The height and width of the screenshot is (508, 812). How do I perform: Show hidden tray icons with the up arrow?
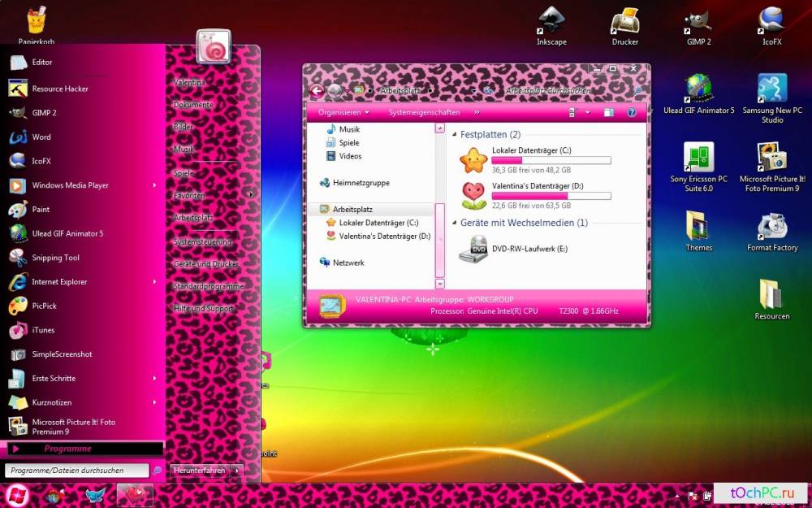(x=678, y=496)
